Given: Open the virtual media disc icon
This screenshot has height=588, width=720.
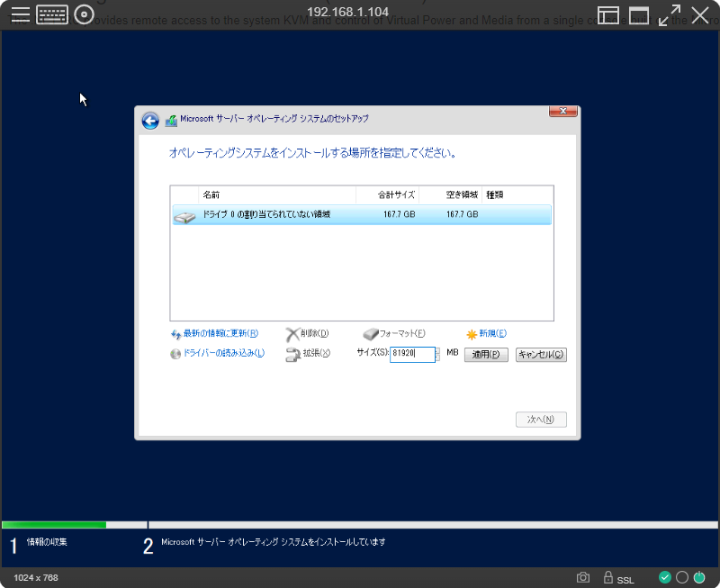Looking at the screenshot, I should 84,14.
